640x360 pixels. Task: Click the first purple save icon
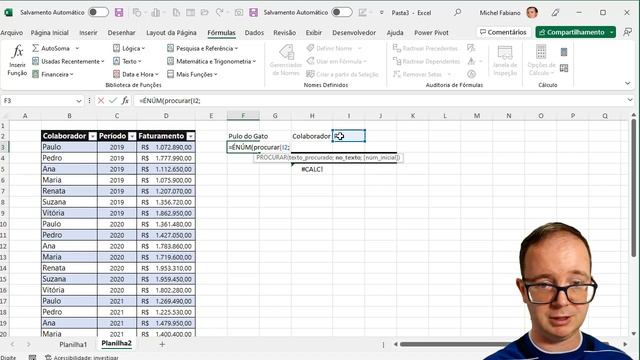click(x=119, y=12)
